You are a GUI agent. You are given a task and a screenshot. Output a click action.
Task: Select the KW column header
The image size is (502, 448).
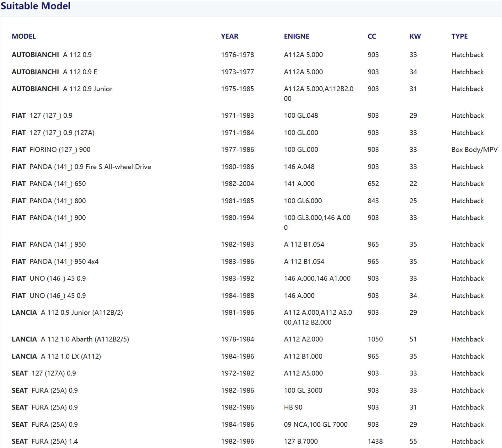click(415, 36)
